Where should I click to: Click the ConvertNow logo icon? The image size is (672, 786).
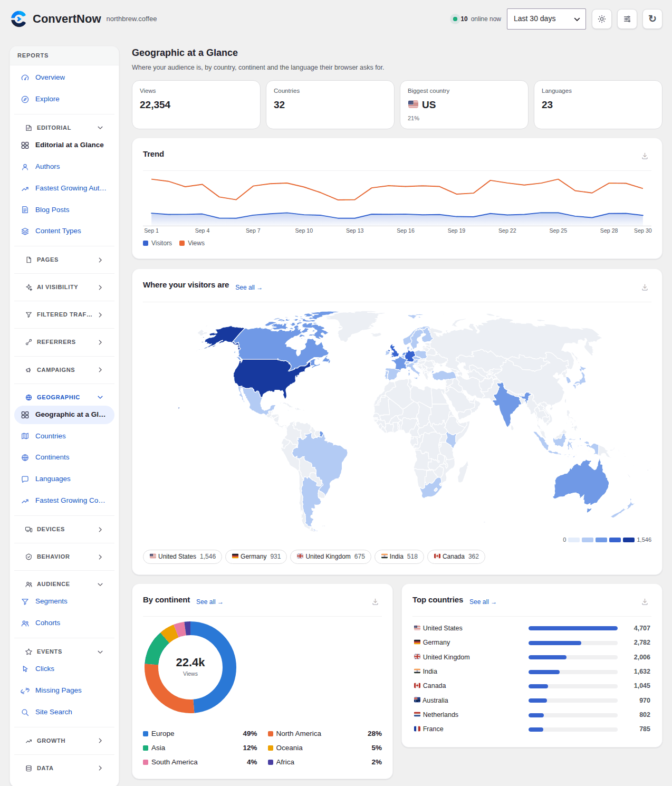(18, 19)
